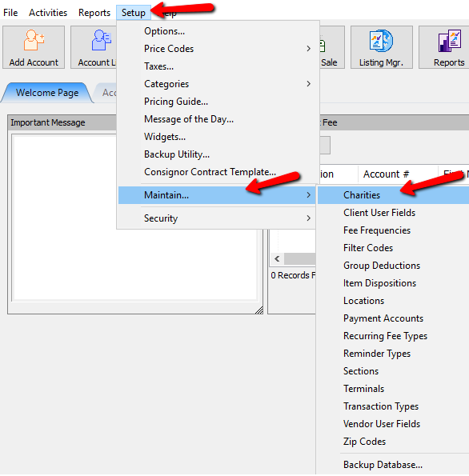Open the Setup menu
Image resolution: width=469 pixels, height=476 pixels.
pyautogui.click(x=134, y=13)
